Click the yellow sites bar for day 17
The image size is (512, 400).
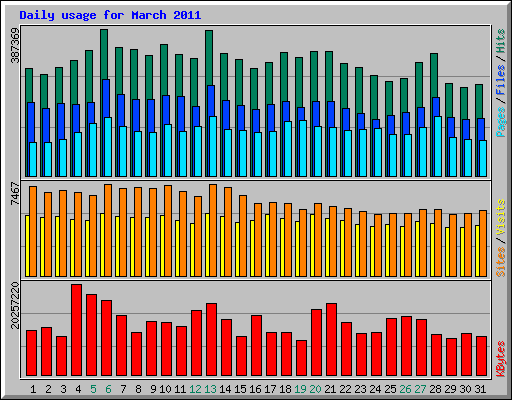click(x=267, y=245)
